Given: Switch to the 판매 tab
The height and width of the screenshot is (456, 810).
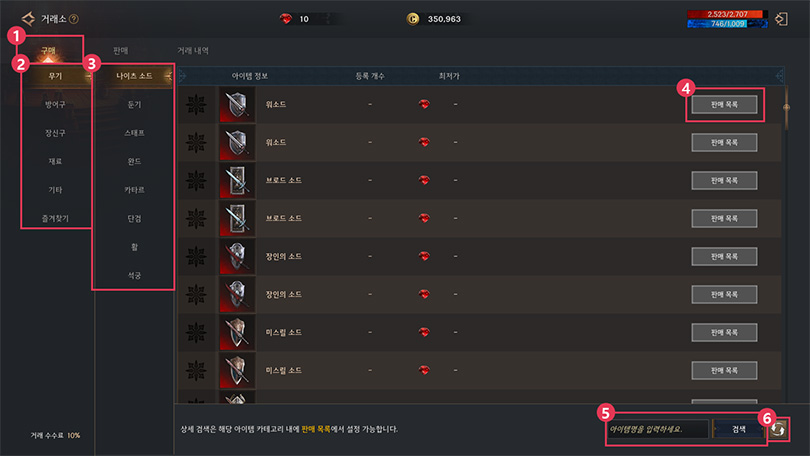Looking at the screenshot, I should pos(120,51).
